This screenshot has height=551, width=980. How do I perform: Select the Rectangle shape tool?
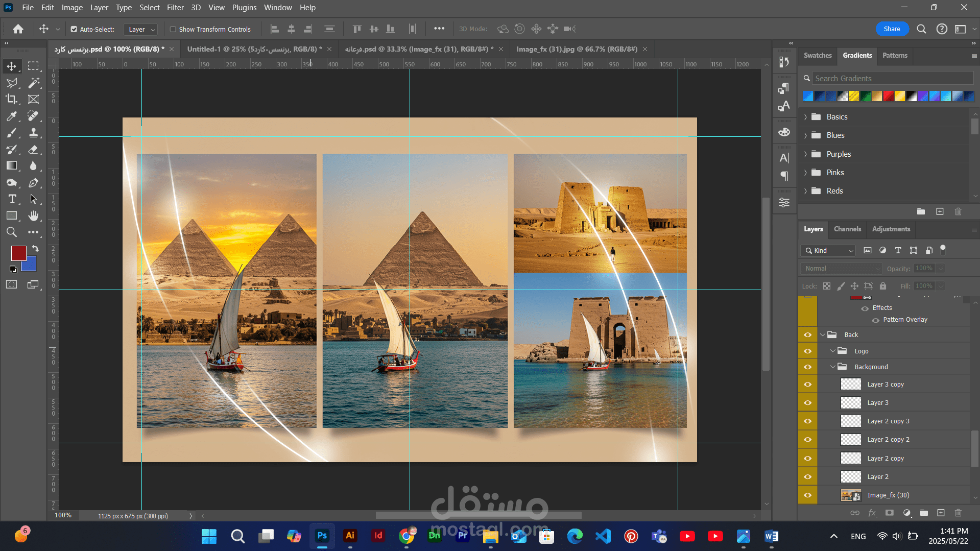tap(11, 215)
